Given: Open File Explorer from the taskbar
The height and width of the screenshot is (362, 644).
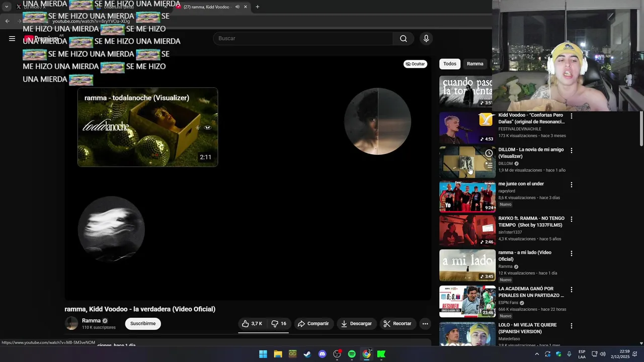Looking at the screenshot, I should coord(278,354).
